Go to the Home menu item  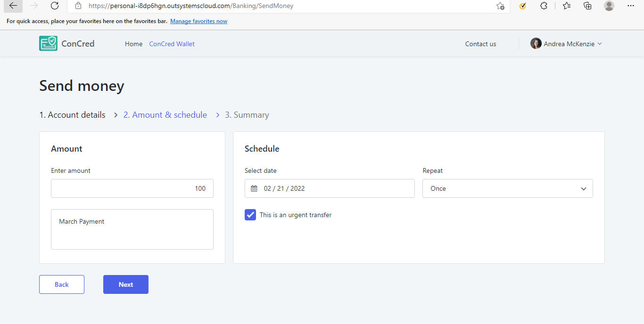point(133,44)
